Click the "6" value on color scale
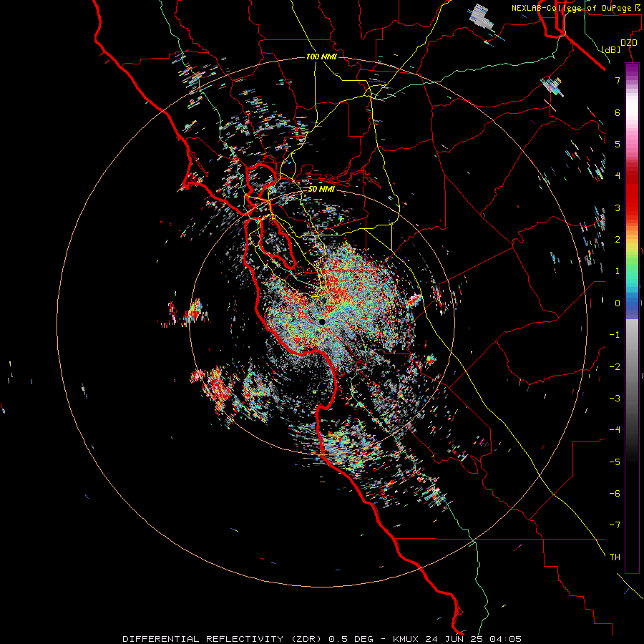Viewport: 644px width, 644px height. (618, 112)
